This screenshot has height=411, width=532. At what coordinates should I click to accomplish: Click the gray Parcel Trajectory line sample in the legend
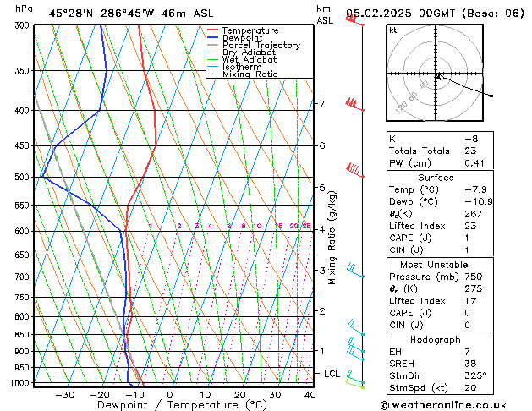click(212, 45)
